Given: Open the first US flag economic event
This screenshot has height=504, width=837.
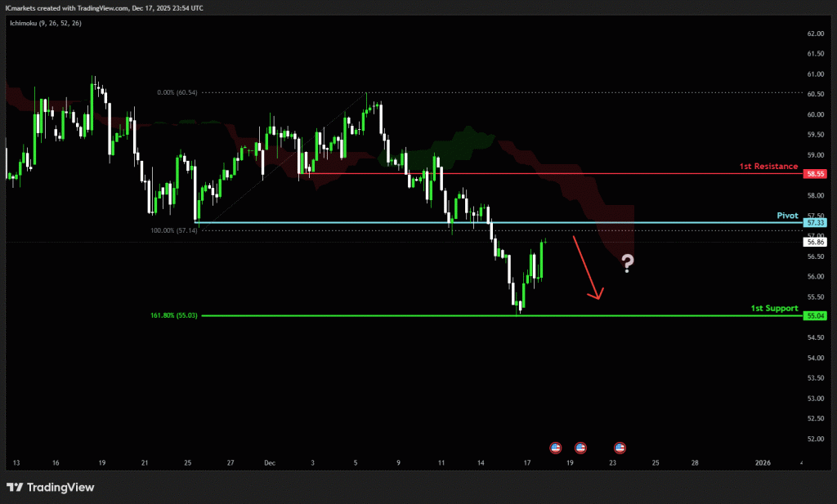Looking at the screenshot, I should tap(555, 448).
